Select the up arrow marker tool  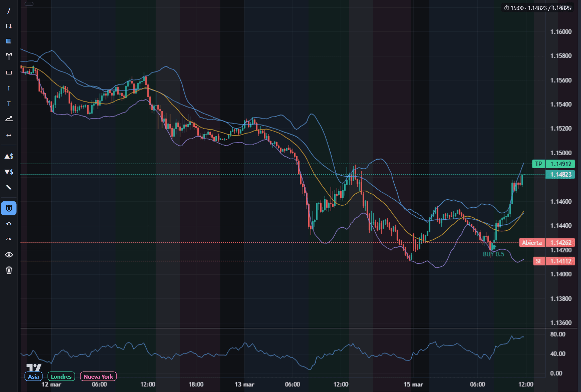[x=9, y=88]
